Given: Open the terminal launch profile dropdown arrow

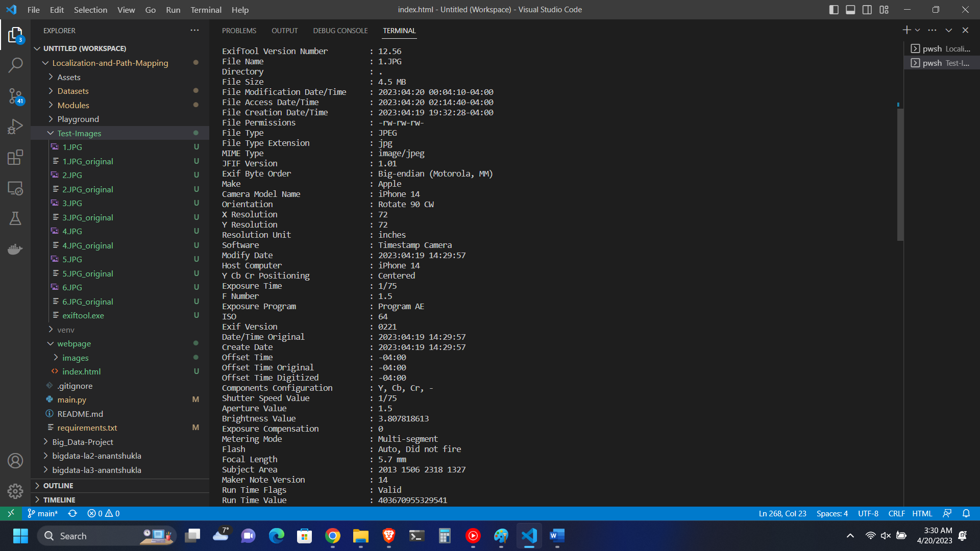Looking at the screenshot, I should (x=917, y=30).
